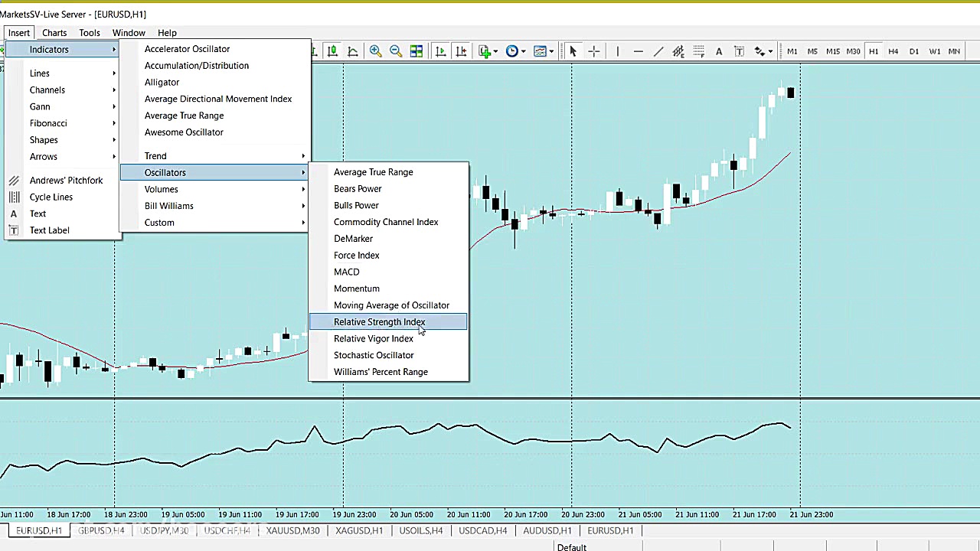Image resolution: width=980 pixels, height=551 pixels.
Task: Open the Charts menu
Action: tap(54, 33)
